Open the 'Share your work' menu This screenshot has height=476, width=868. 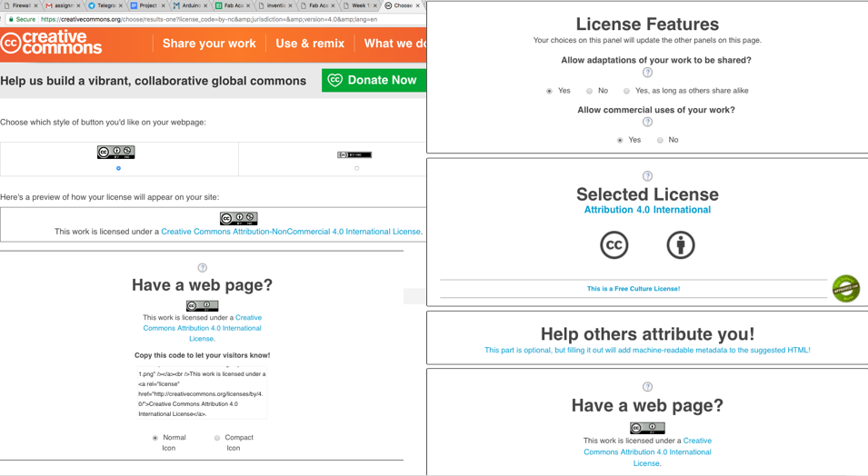pyautogui.click(x=209, y=44)
